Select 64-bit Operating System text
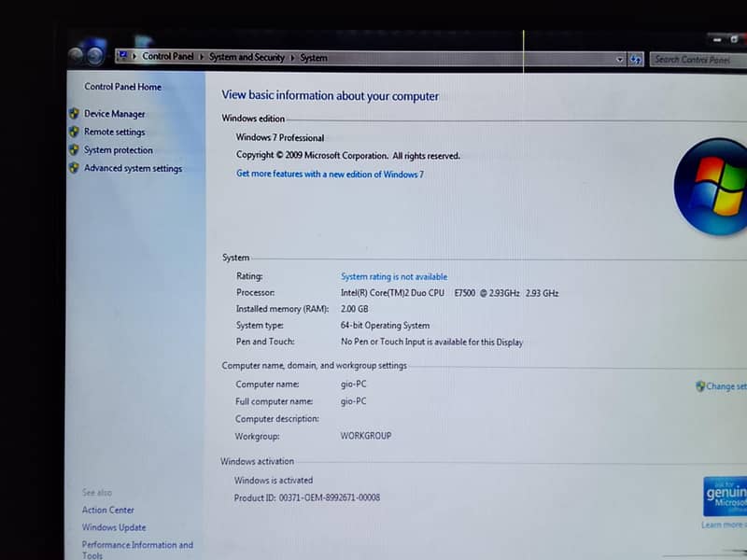Viewport: 747px width, 560px height. (x=385, y=325)
